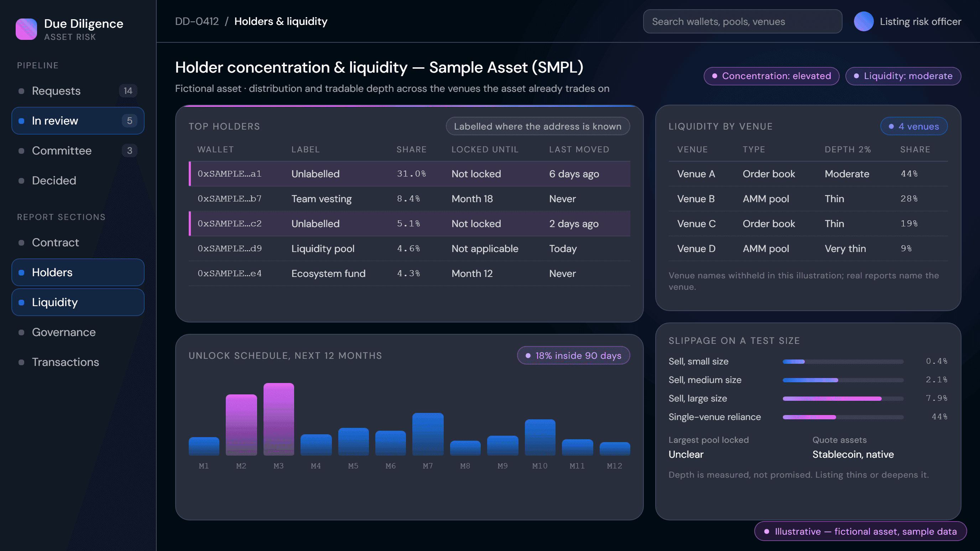
Task: Select wallet 0xSAMPLE…d9 row
Action: coord(410,249)
